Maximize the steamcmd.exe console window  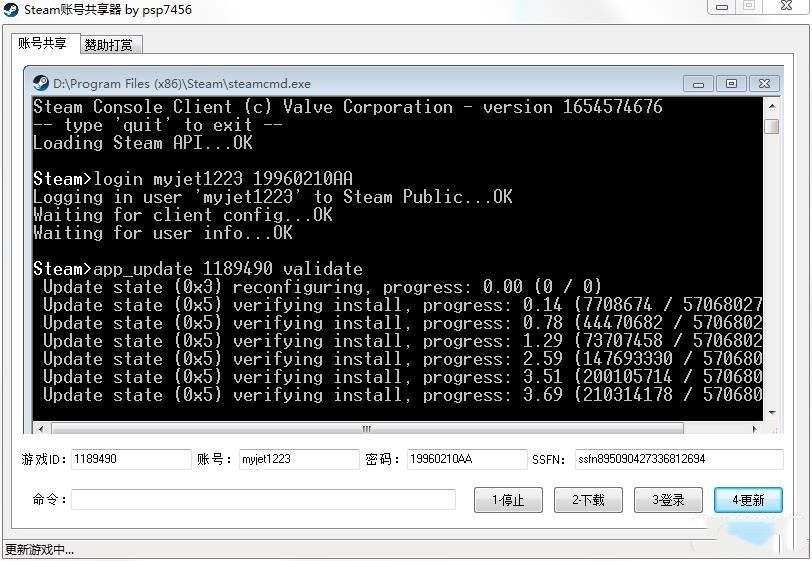[x=731, y=84]
